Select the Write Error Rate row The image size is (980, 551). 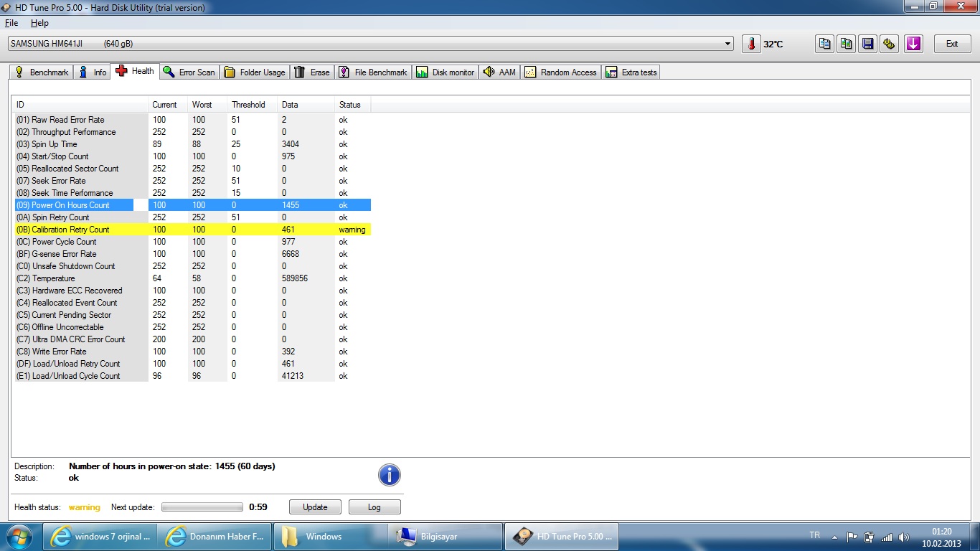(x=192, y=352)
